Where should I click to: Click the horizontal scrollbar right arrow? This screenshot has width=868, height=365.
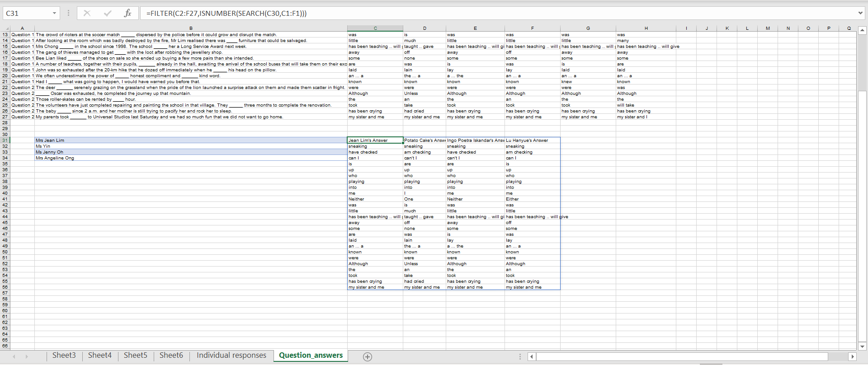[x=853, y=356]
